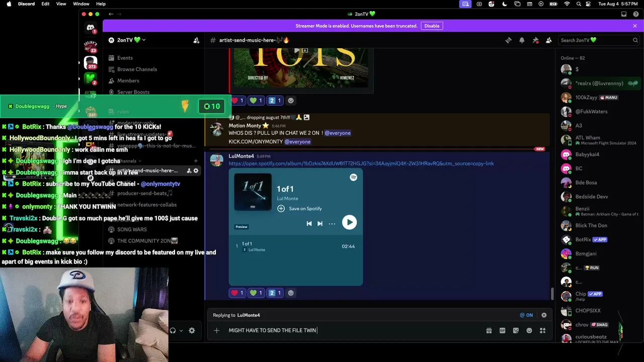The height and width of the screenshot is (362, 644).
Task: Toggle green heart reaction on LulMonte4's message
Action: pyautogui.click(x=256, y=293)
